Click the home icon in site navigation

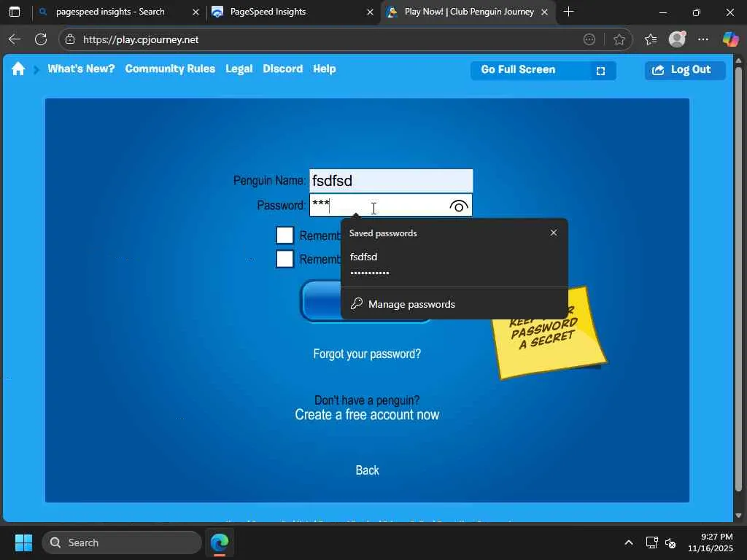18,69
